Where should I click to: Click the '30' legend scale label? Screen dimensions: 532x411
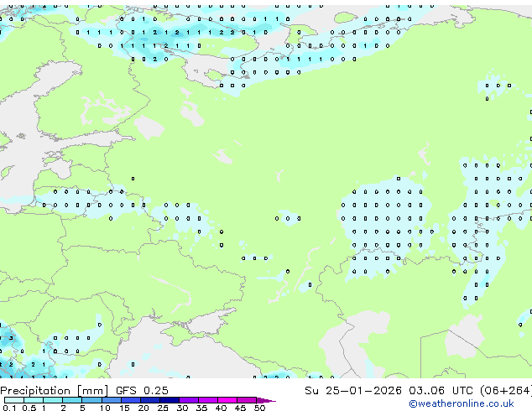tap(182, 408)
